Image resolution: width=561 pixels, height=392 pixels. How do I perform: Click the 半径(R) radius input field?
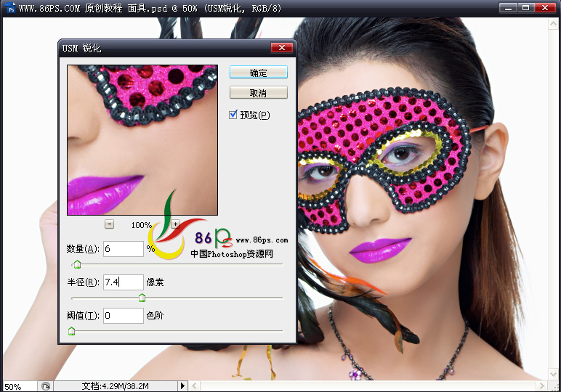[124, 282]
